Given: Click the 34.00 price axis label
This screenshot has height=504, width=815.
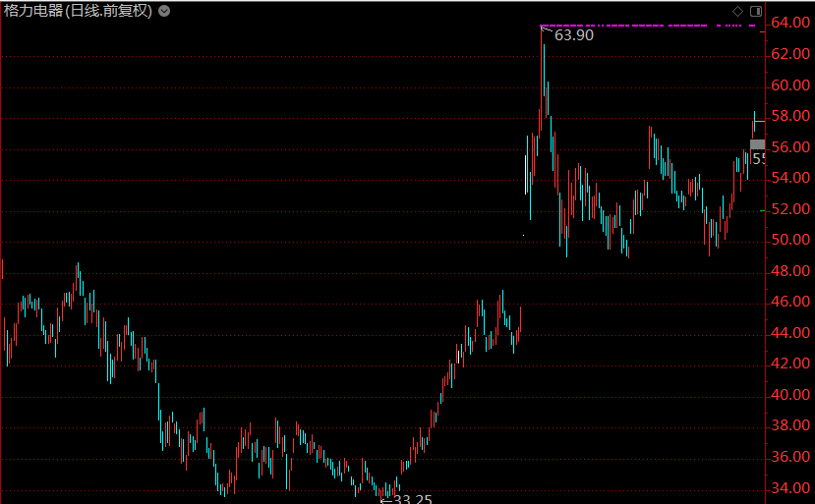Looking at the screenshot, I should (789, 488).
